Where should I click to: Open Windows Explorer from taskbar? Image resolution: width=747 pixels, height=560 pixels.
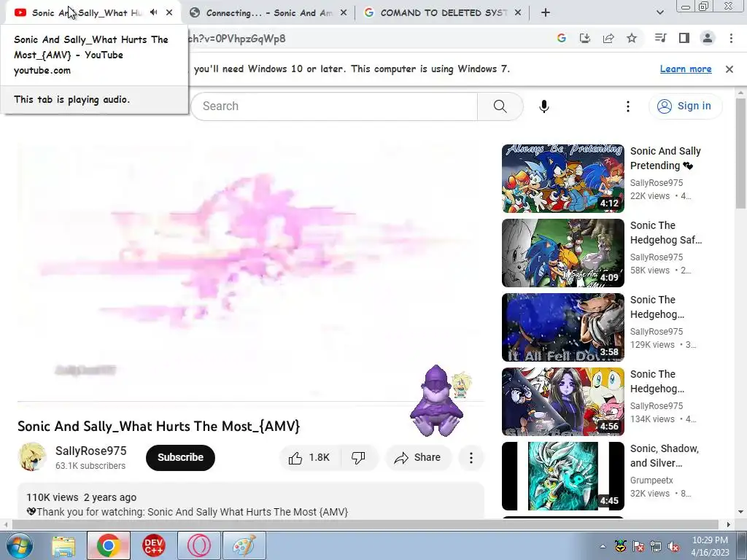tap(63, 545)
